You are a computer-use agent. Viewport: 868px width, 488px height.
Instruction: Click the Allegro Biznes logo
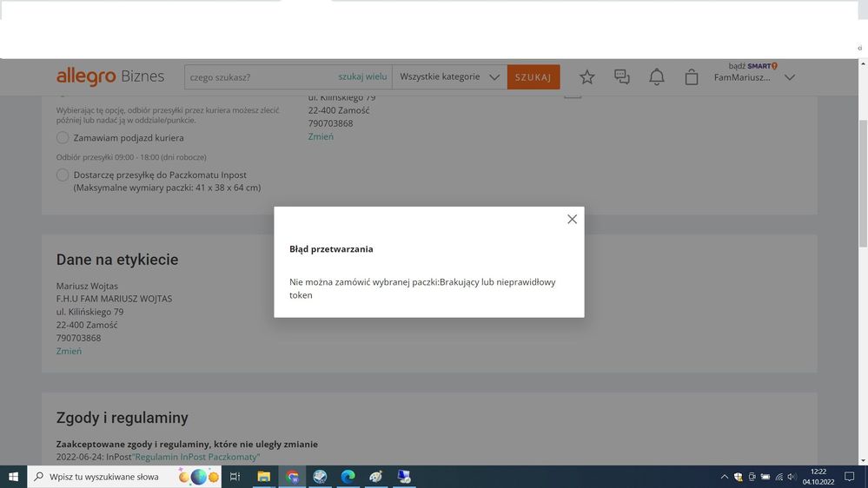[x=110, y=76]
